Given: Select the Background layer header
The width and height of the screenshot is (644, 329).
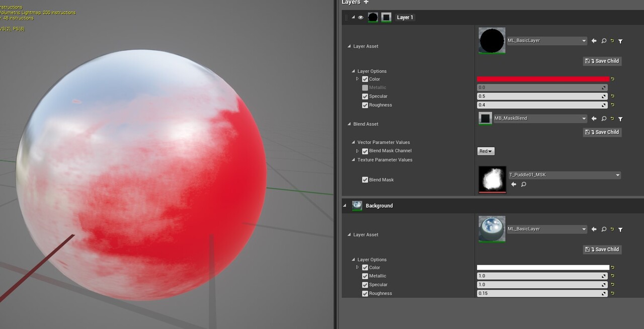Looking at the screenshot, I should pos(379,205).
